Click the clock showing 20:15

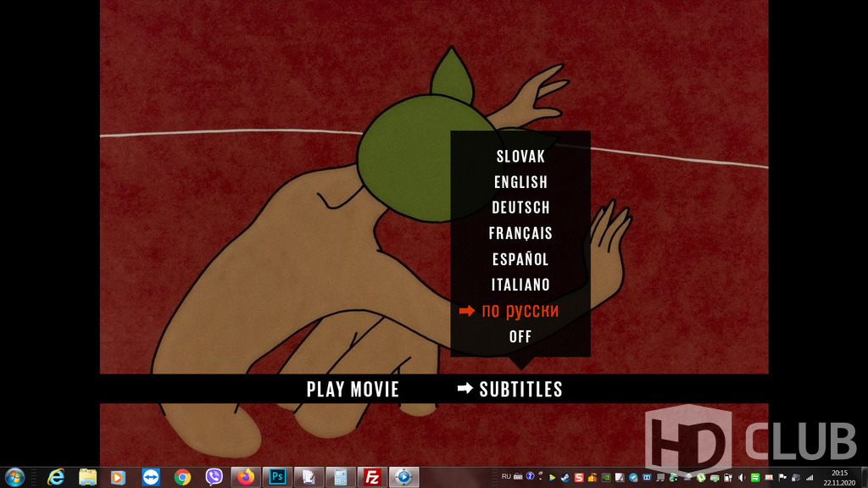(x=839, y=473)
